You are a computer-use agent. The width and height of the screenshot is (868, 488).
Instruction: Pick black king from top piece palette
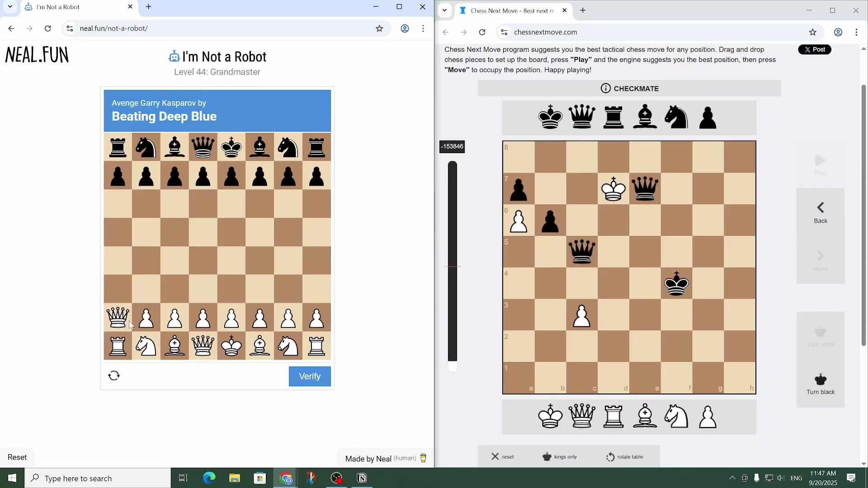(551, 117)
